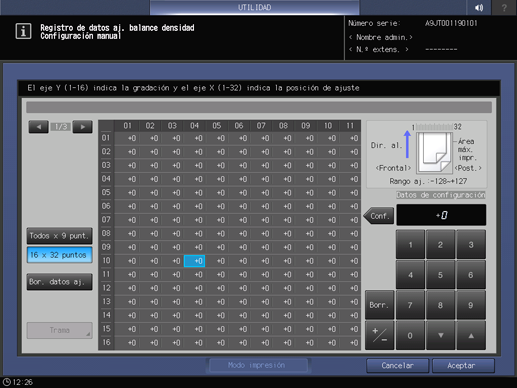The height and width of the screenshot is (388, 517).
Task: Tap keypad number 4
Action: pyautogui.click(x=410, y=275)
